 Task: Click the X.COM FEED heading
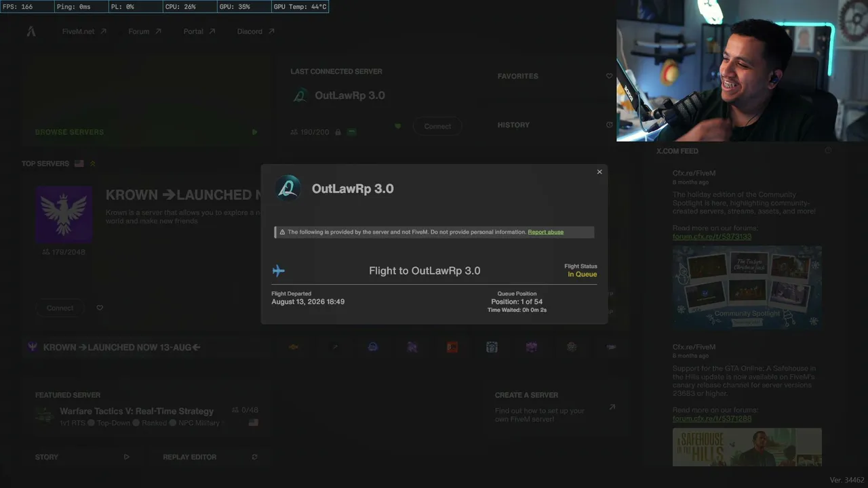tap(677, 151)
